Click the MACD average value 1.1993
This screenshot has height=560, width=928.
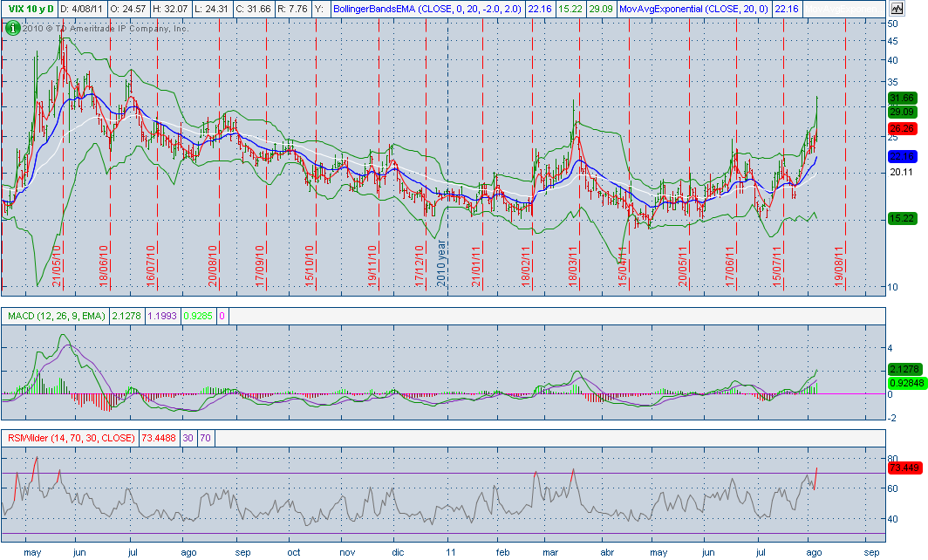162,316
